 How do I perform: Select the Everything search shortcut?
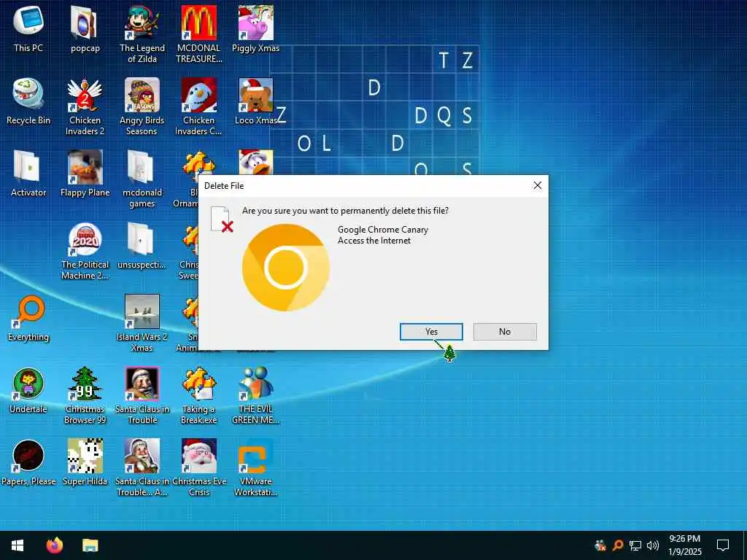pos(28,318)
